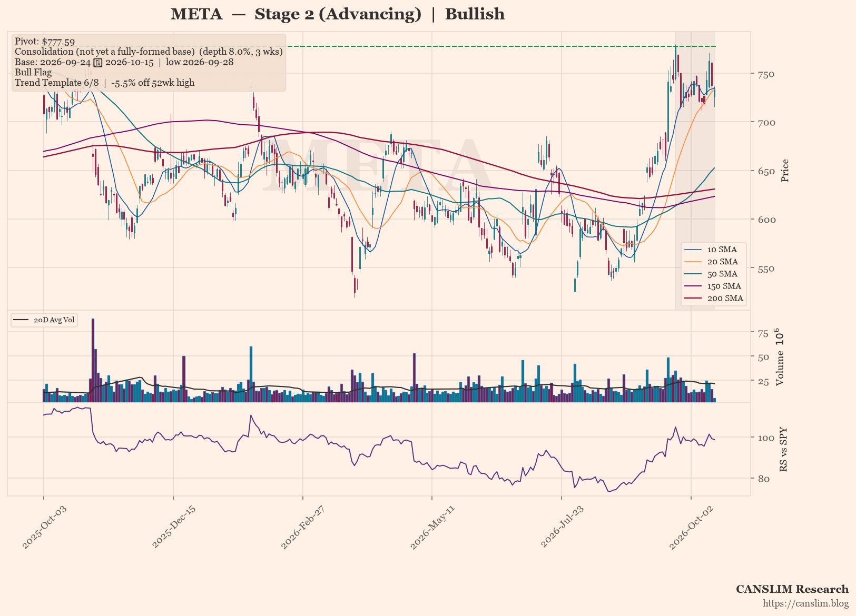Click the 75 volume axis label

[x=763, y=333]
